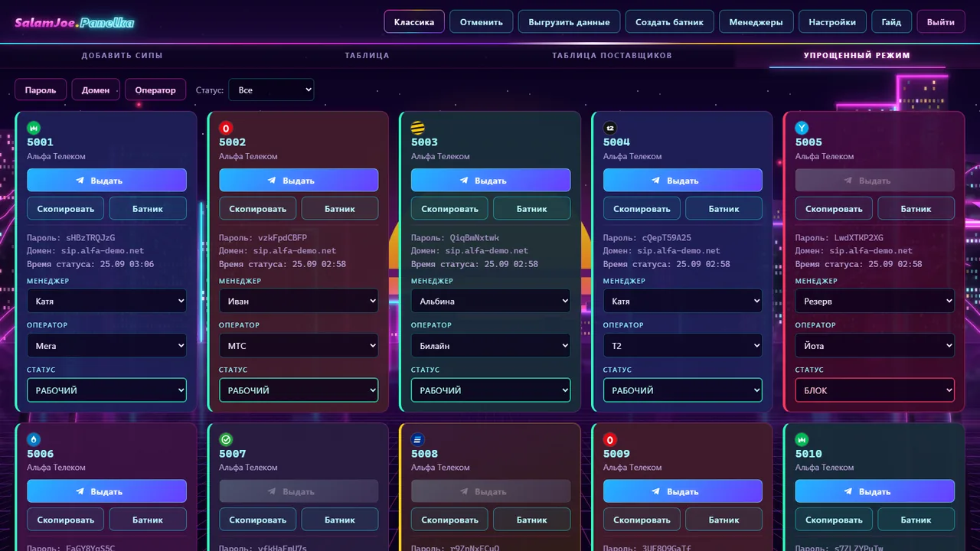
Task: Click Выдать on card 5001
Action: point(106,180)
